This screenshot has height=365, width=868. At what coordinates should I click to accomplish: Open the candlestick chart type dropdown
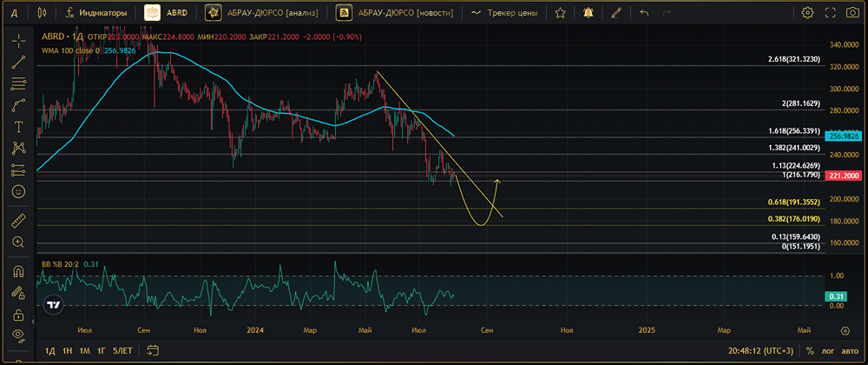pos(42,13)
